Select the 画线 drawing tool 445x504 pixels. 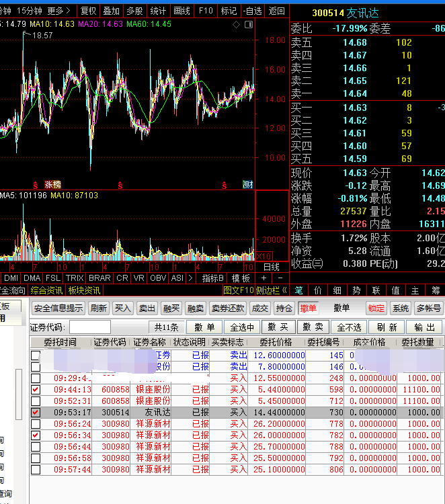[181, 11]
